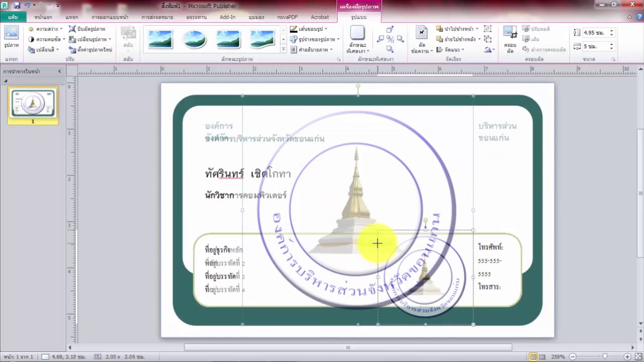The image size is (644, 362).
Task: Click บีบอัดรูปภาพ compress pictures
Action: point(88,29)
